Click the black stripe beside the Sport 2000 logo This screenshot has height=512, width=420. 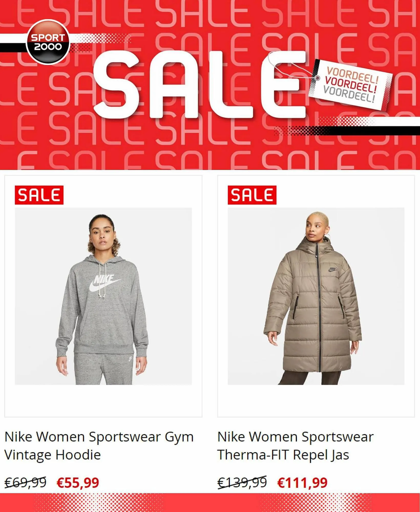(13, 48)
